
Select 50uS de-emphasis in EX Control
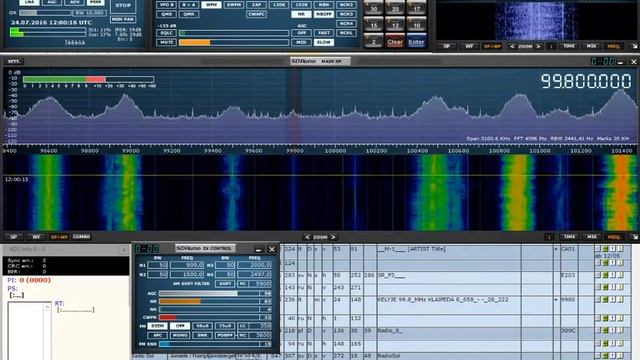pos(202,326)
